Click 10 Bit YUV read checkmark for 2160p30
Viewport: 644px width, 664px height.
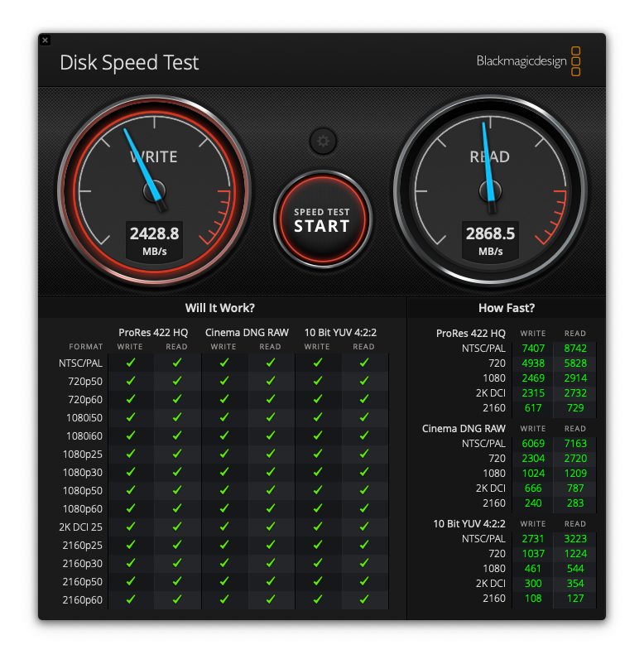pyautogui.click(x=363, y=563)
